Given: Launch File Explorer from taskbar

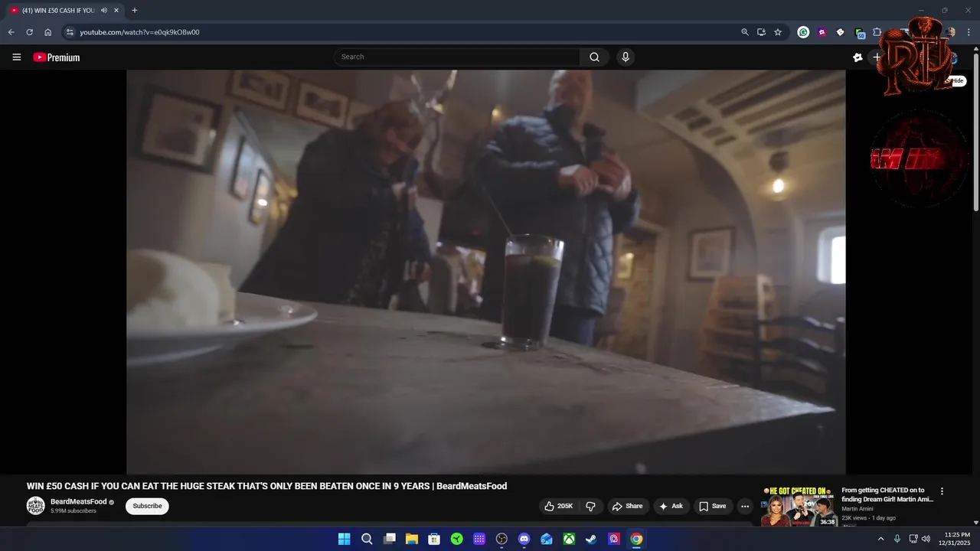Looking at the screenshot, I should pos(412,539).
